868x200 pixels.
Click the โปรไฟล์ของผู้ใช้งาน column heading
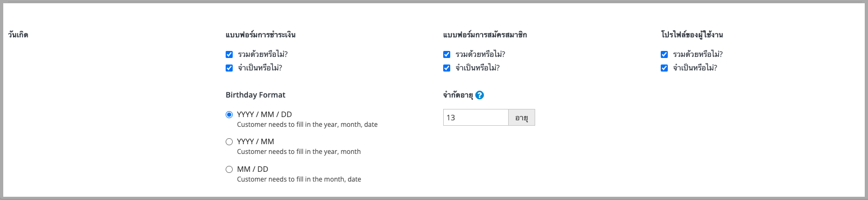pos(692,35)
